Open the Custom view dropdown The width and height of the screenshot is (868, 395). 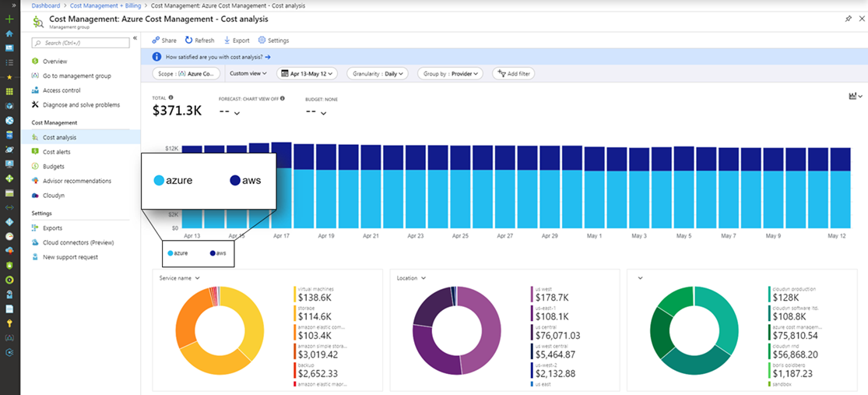tap(248, 73)
